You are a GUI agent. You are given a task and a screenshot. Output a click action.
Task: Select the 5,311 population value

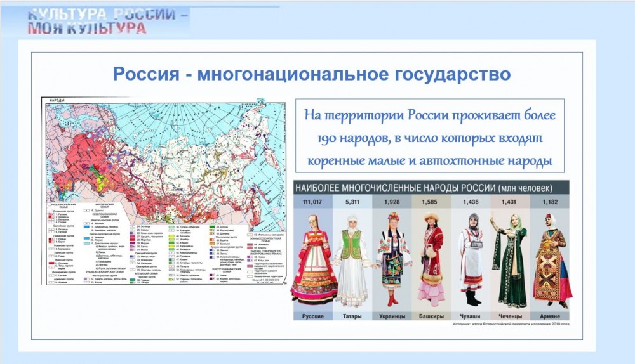pos(352,201)
